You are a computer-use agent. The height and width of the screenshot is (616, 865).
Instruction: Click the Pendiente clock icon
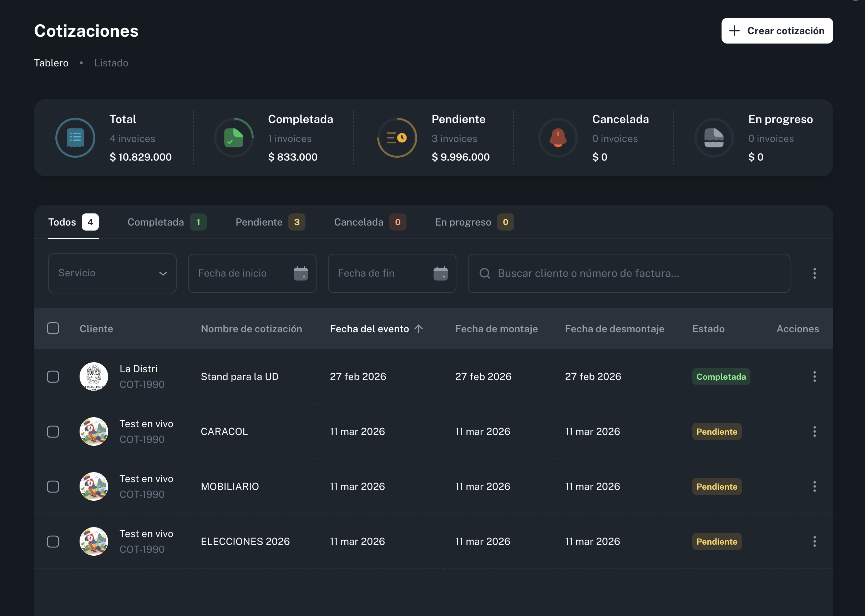(x=397, y=138)
